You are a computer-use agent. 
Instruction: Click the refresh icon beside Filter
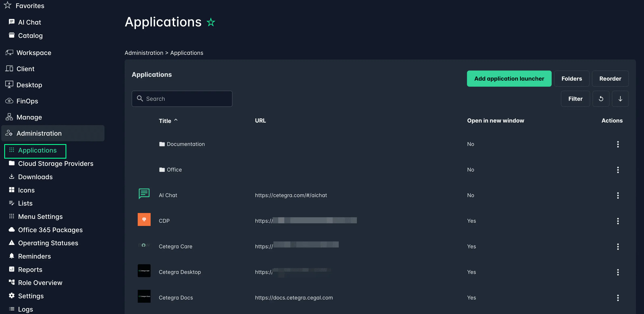click(601, 99)
